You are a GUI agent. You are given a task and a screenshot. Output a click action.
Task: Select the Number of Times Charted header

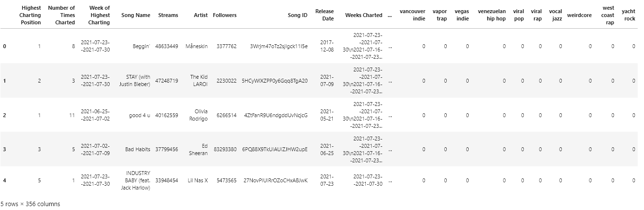[x=61, y=15]
